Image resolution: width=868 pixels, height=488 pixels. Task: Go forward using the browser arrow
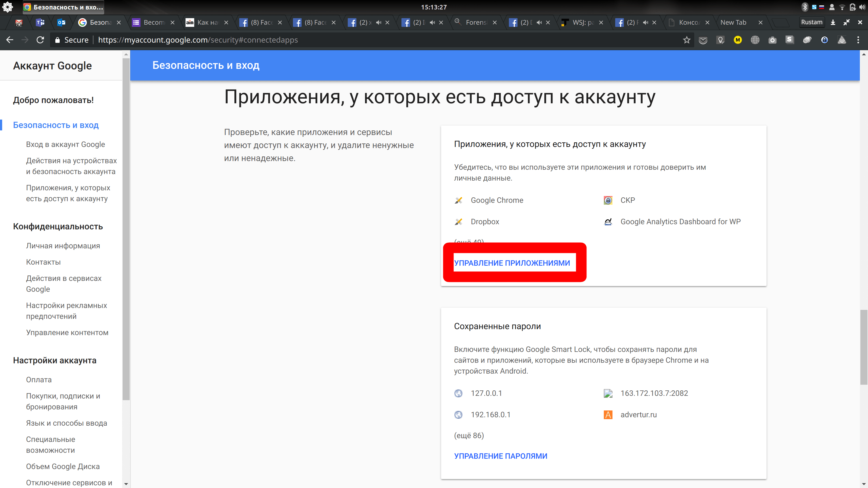[25, 40]
